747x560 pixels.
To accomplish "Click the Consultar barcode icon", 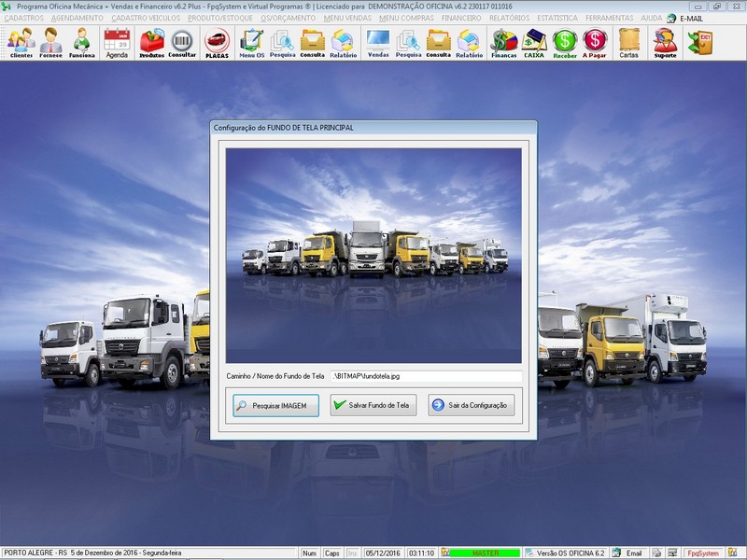I will coord(182,42).
